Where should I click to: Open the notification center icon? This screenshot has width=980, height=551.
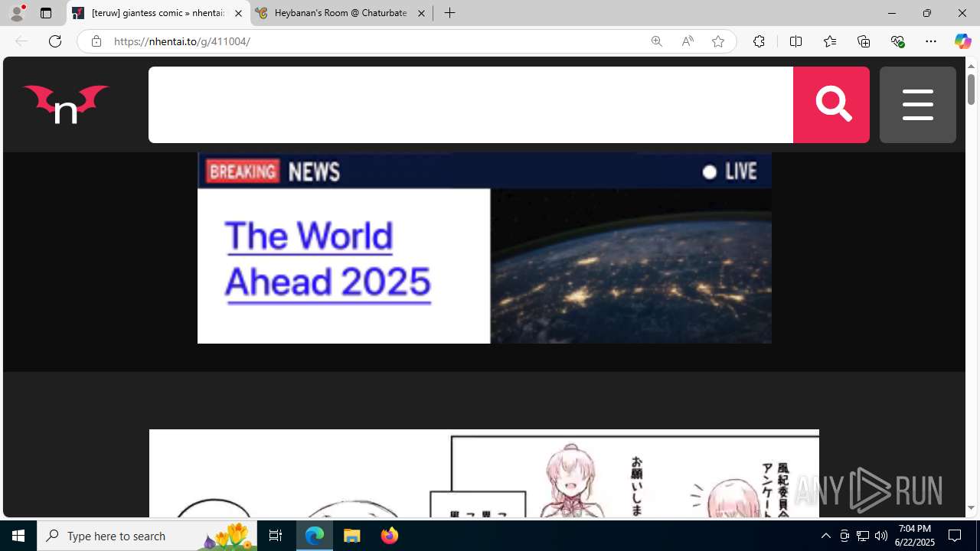tap(955, 536)
